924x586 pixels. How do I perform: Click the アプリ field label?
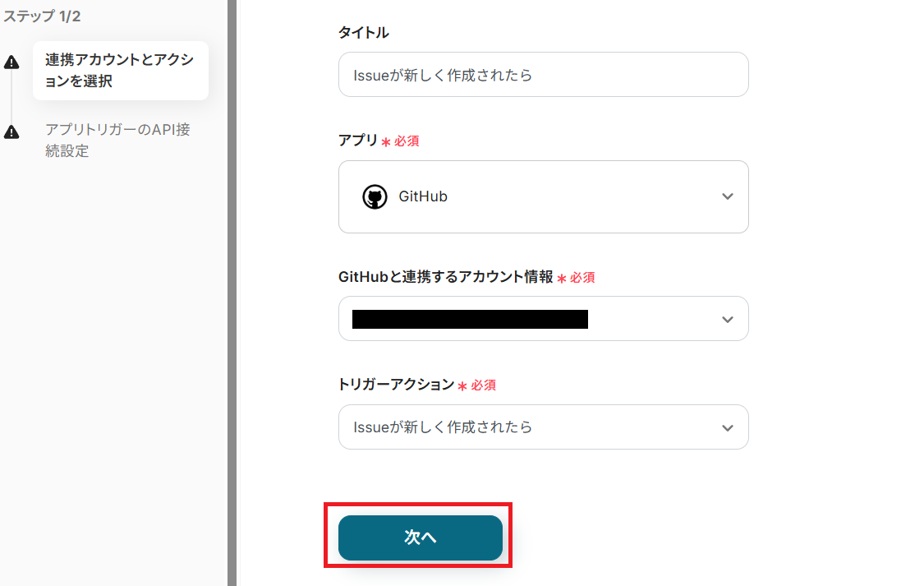point(358,141)
